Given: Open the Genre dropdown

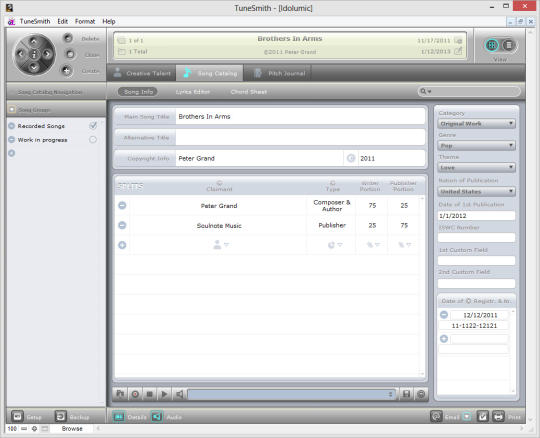Looking at the screenshot, I should coord(477,146).
